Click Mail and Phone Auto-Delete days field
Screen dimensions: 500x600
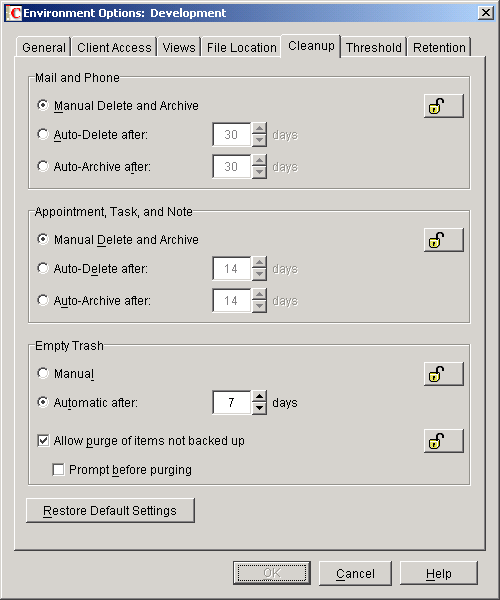[232, 135]
